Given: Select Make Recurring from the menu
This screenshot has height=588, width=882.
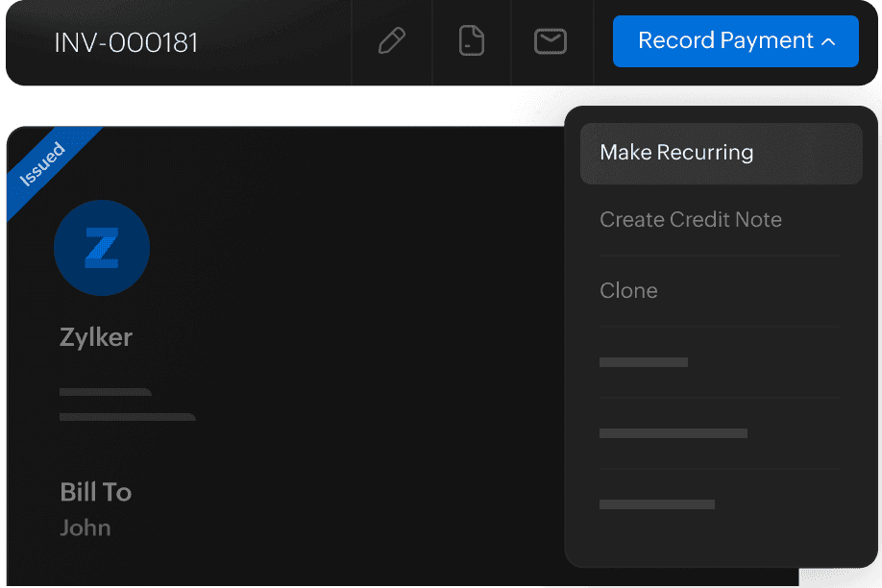Looking at the screenshot, I should [x=676, y=153].
